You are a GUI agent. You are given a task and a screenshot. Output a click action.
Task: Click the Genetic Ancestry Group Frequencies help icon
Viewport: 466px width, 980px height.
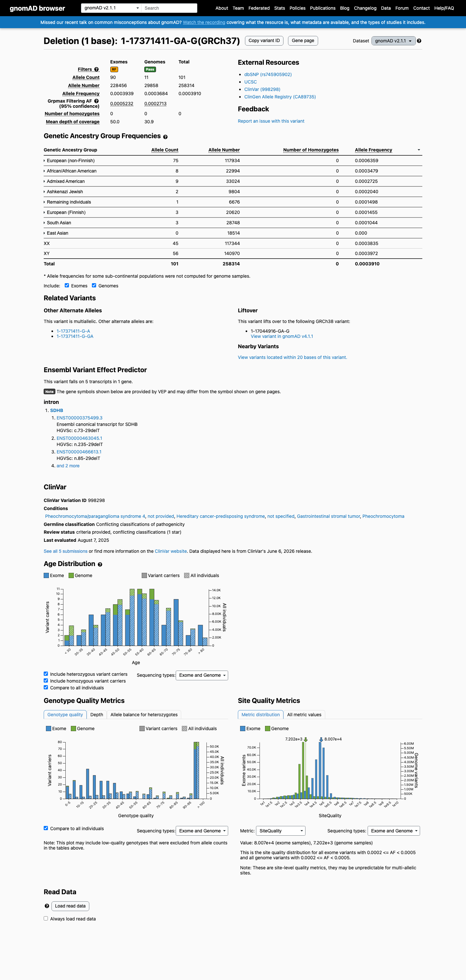[x=165, y=137]
